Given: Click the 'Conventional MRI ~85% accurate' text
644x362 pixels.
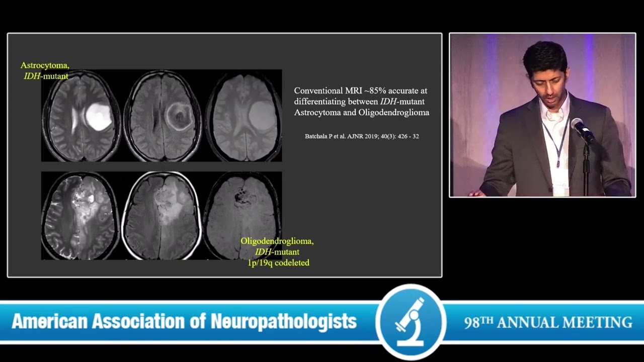Looking at the screenshot, I should pos(361,102).
